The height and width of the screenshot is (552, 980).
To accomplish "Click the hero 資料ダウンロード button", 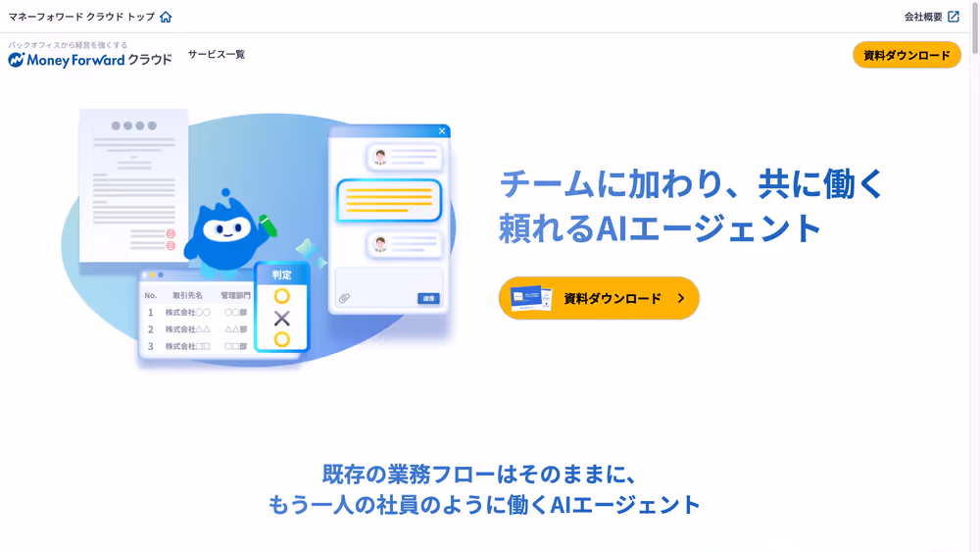I will (599, 298).
